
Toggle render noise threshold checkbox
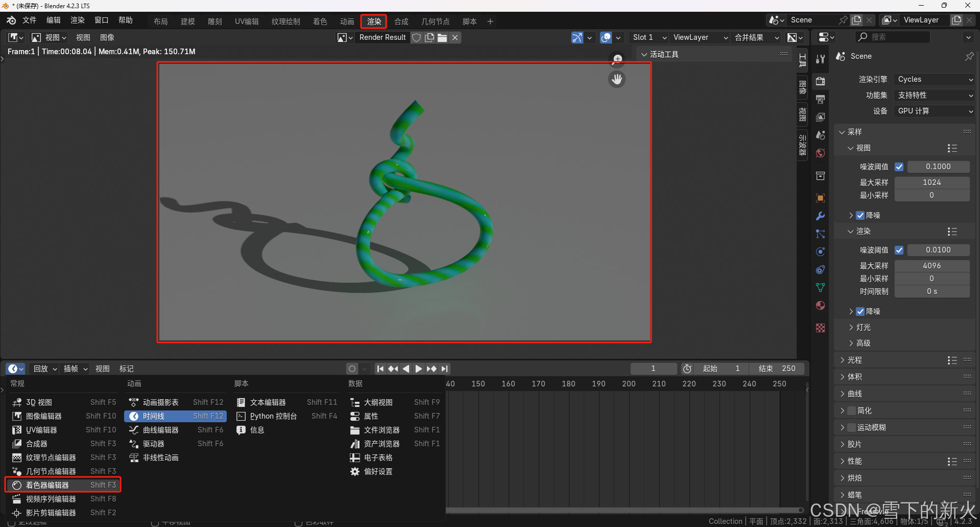(899, 250)
